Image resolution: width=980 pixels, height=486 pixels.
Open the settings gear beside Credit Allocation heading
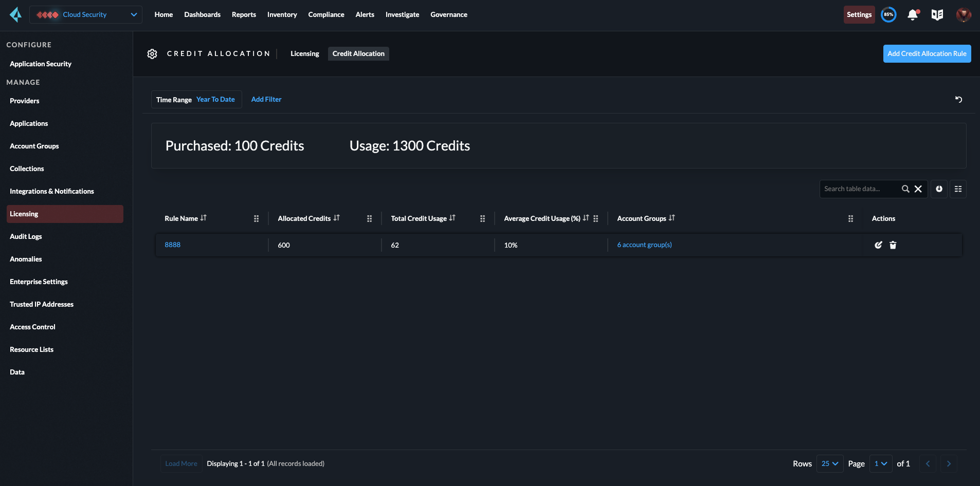pos(152,53)
